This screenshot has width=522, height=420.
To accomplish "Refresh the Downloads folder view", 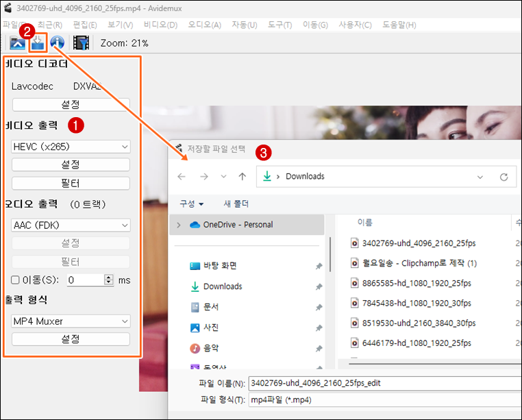I will [504, 177].
